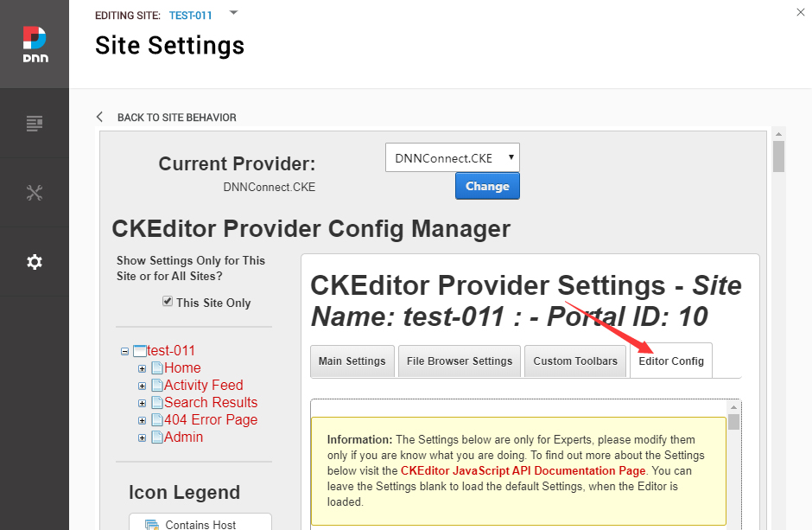Expand the Search Results tree node
Viewport: 812px width, 530px height.
142,403
